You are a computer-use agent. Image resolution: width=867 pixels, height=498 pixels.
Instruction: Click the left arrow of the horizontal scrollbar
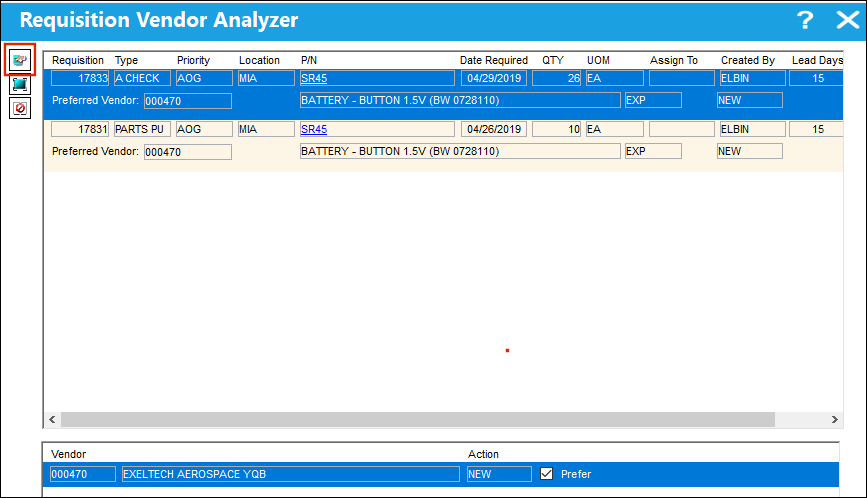click(52, 420)
